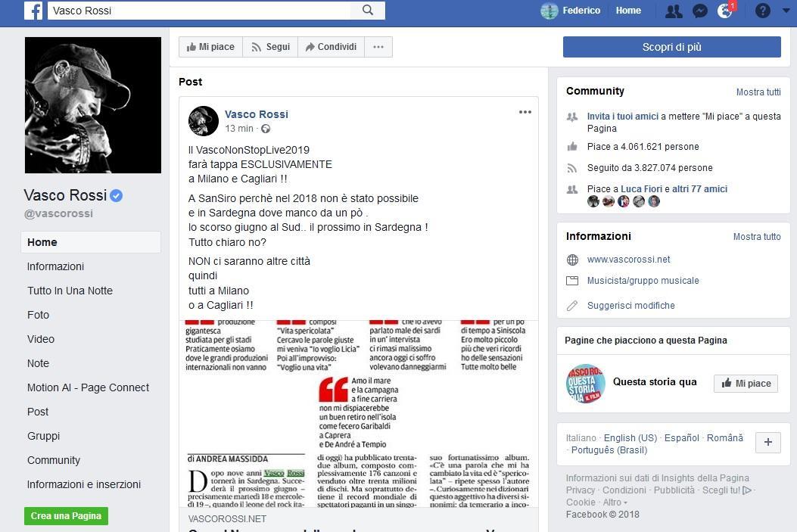Click the Mi piace button under cover

[210, 47]
